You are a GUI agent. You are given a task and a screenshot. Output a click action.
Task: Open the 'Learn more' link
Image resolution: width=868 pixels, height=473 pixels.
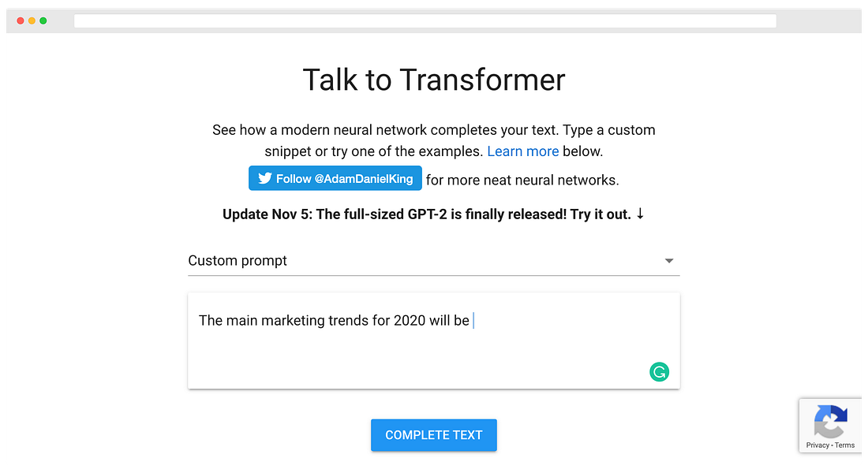(x=522, y=151)
